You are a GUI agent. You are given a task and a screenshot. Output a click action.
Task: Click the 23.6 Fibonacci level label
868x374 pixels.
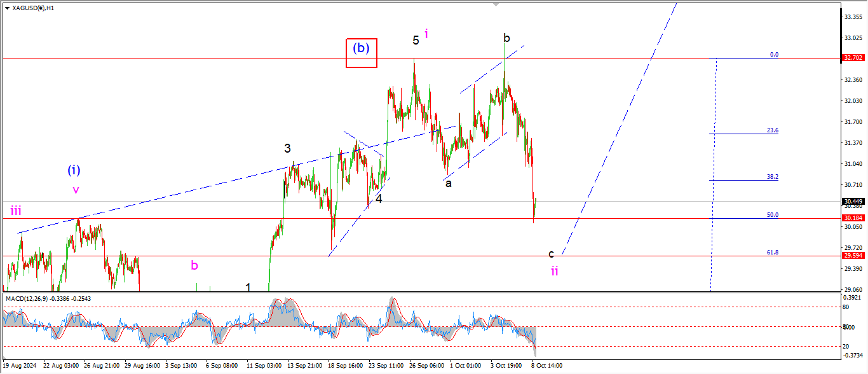click(772, 130)
